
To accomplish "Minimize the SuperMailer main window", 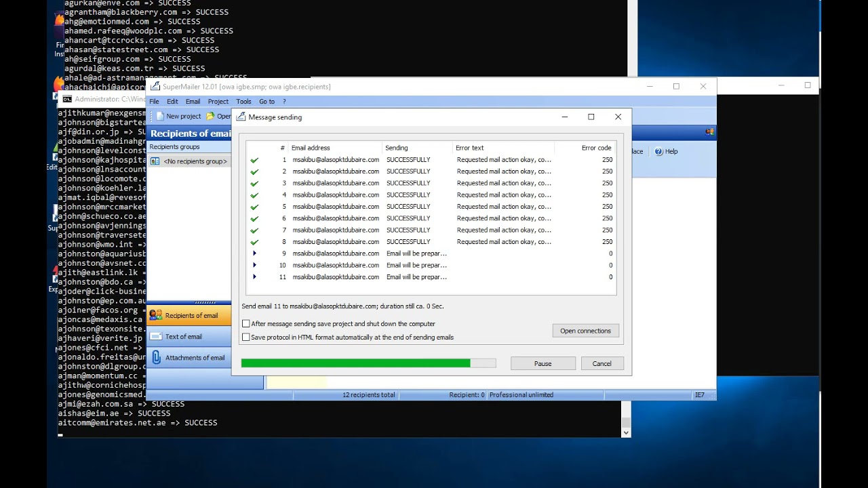I will coord(650,86).
